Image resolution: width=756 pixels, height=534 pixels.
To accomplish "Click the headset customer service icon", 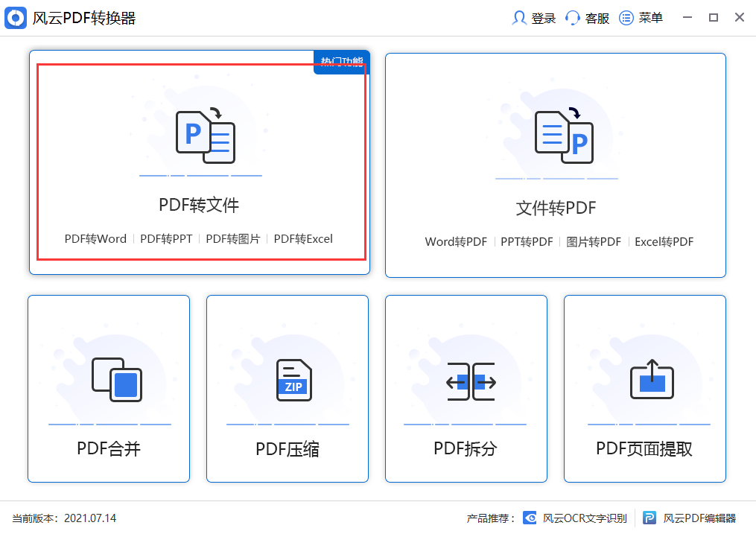I will (572, 18).
